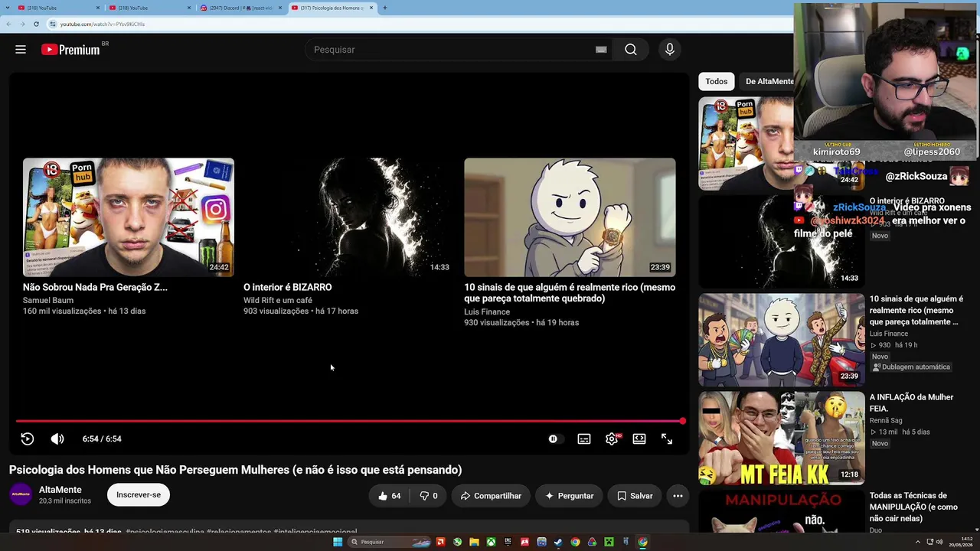Open the taskbar volume control
This screenshot has width=980, height=551.
[x=939, y=542]
